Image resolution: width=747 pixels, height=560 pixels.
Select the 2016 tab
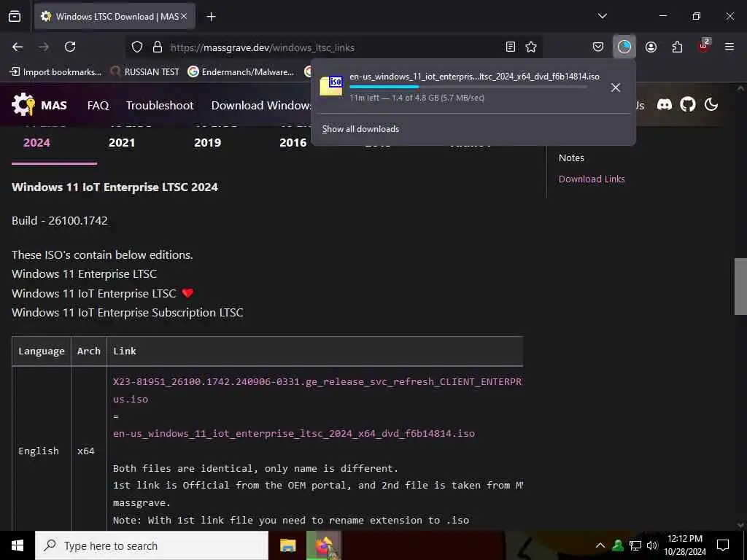[293, 142]
